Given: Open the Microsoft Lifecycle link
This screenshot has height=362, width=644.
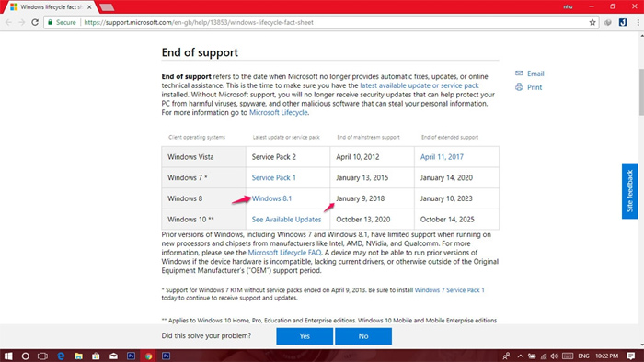Looking at the screenshot, I should 278,112.
